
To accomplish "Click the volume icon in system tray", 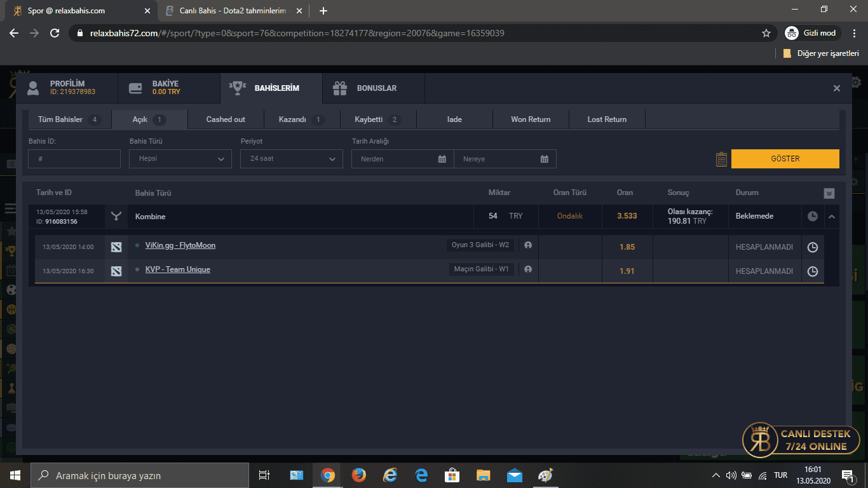I will click(731, 475).
